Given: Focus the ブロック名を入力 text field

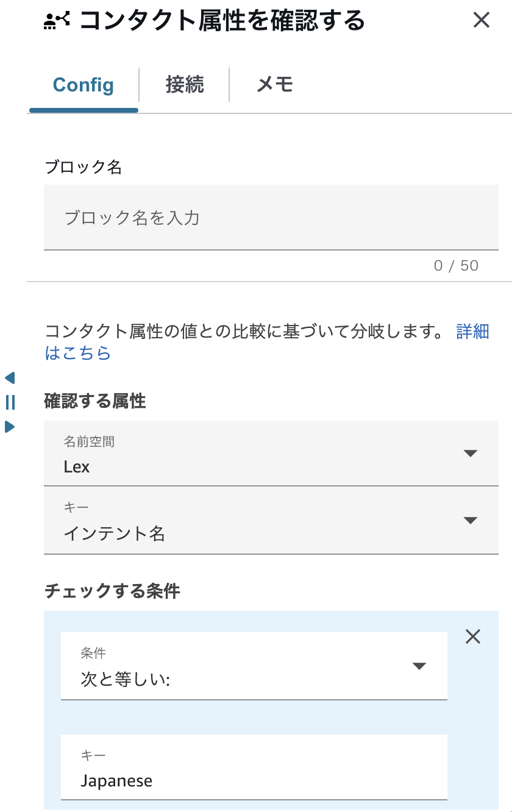Looking at the screenshot, I should point(271,218).
